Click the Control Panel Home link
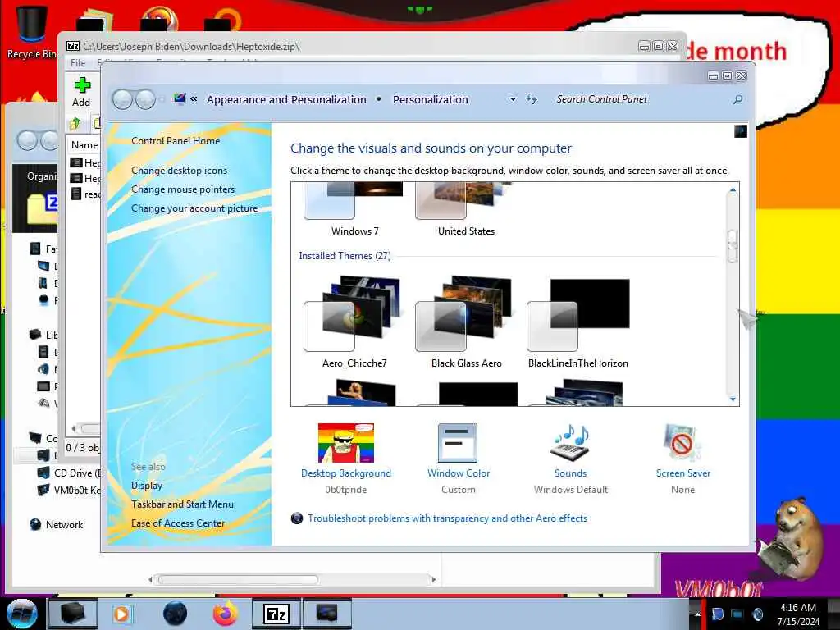Viewport: 840px width, 630px height. tap(176, 141)
